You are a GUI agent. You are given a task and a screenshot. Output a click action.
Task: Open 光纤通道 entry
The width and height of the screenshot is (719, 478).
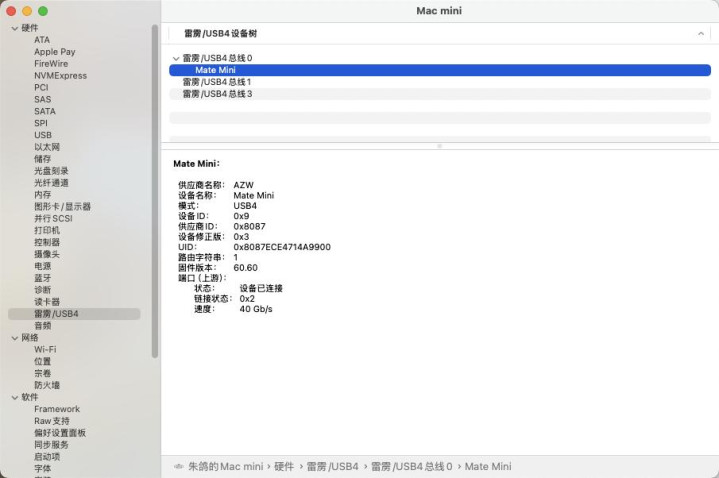click(x=51, y=183)
